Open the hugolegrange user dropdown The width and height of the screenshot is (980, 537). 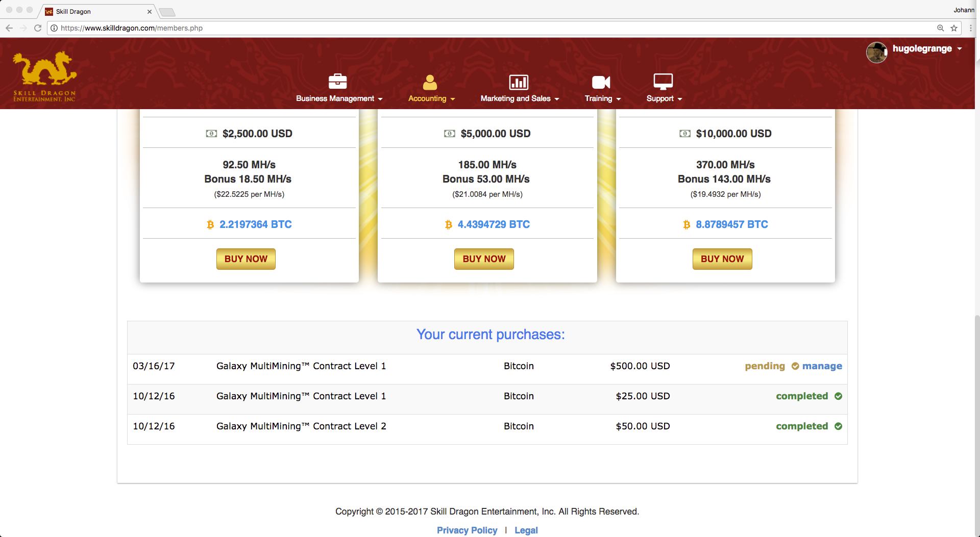tap(927, 49)
